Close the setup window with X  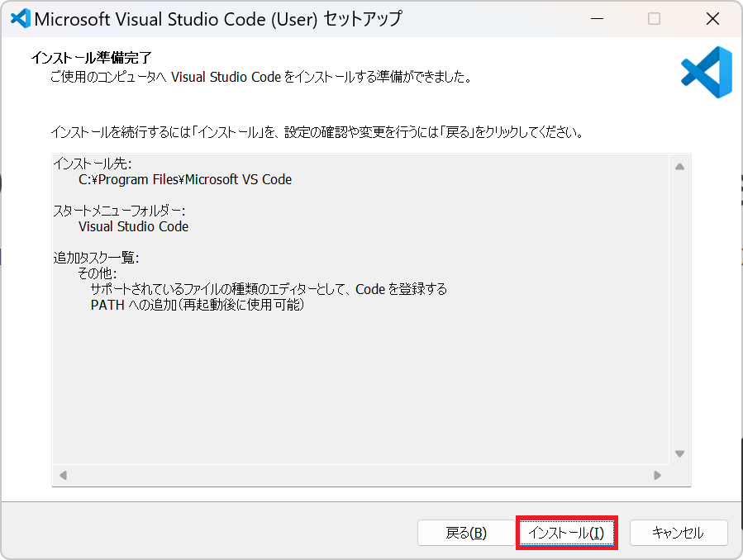(712, 19)
